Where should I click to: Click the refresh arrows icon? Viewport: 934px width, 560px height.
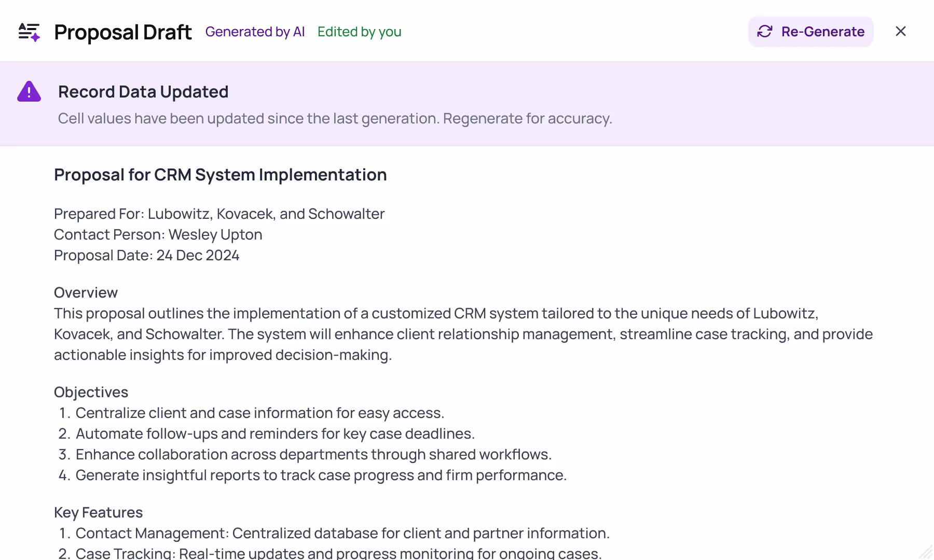pos(765,32)
